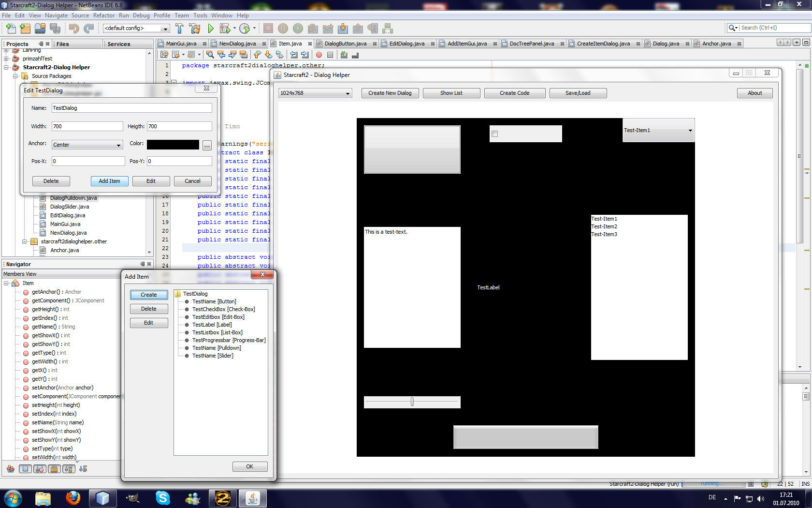This screenshot has width=812, height=508.
Task: Tick the checkbox in the dialog preview
Action: click(x=494, y=134)
